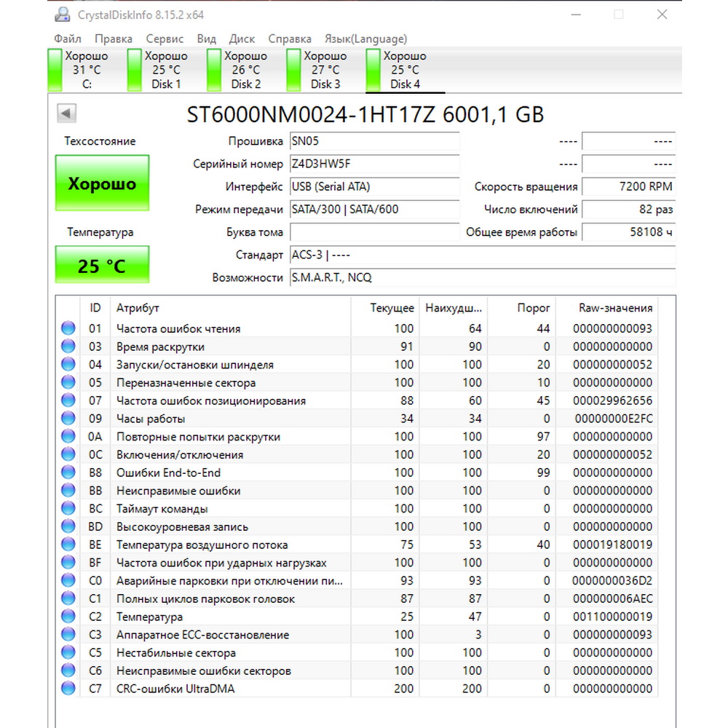Click status orb for Повторные попытки раскрутки

[x=68, y=436]
